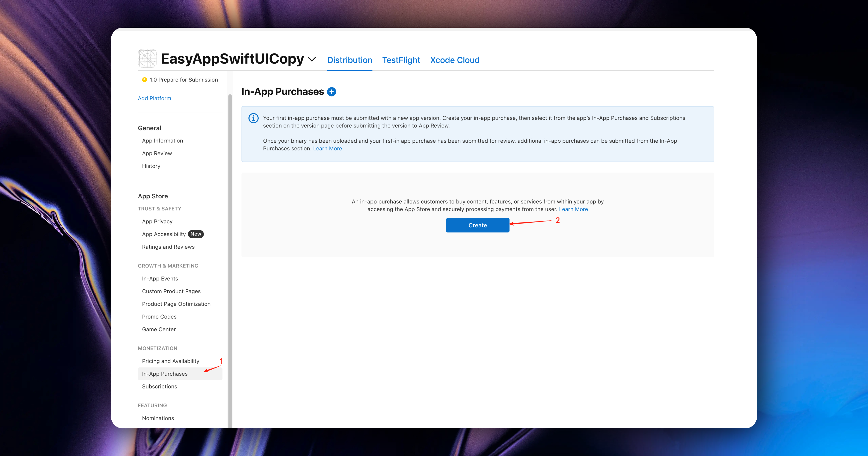Click the yellow status dot by 1.0 Prepare
Screen dimensions: 868x456
pos(144,80)
